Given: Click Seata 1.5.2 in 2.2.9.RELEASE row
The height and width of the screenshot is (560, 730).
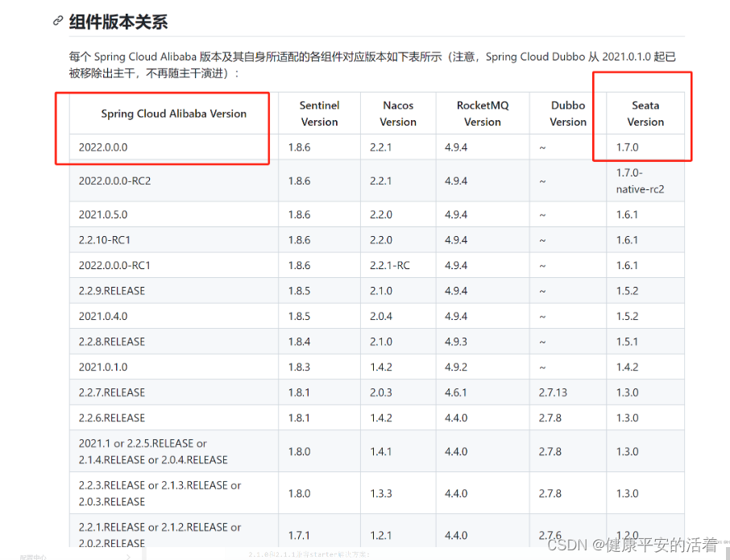Looking at the screenshot, I should click(627, 291).
